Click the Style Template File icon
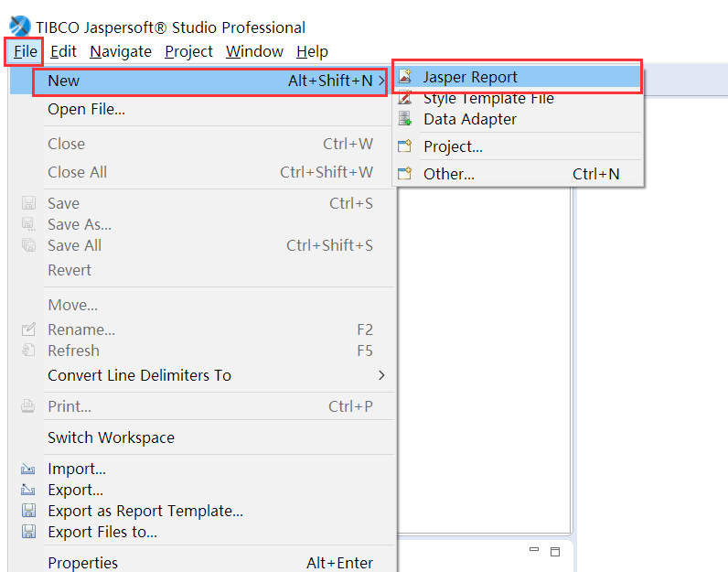The width and height of the screenshot is (728, 572). coord(405,98)
